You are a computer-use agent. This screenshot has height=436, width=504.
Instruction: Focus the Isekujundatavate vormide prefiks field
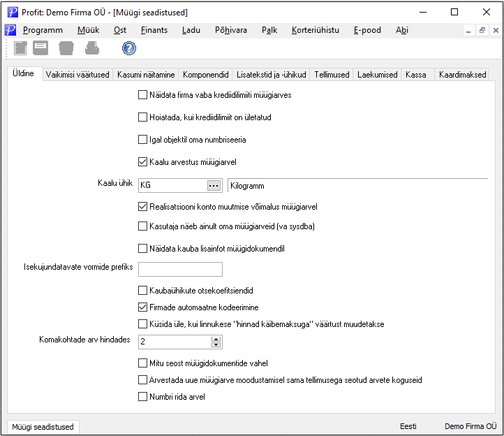pyautogui.click(x=180, y=269)
